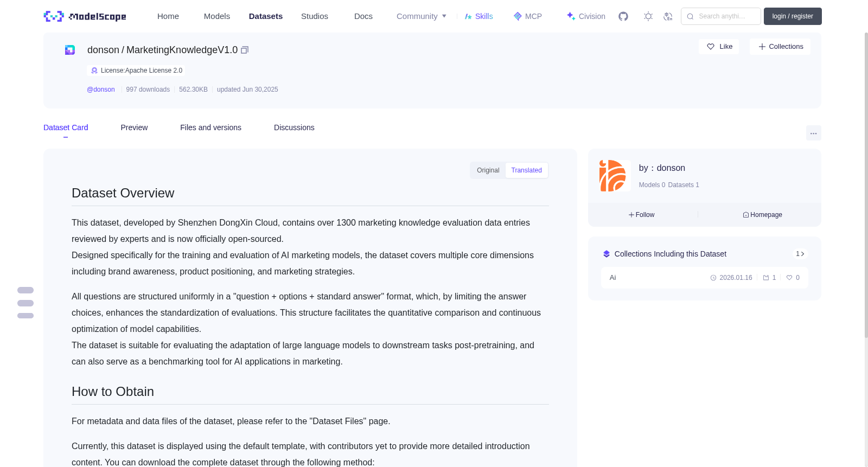Like this dataset

click(719, 47)
